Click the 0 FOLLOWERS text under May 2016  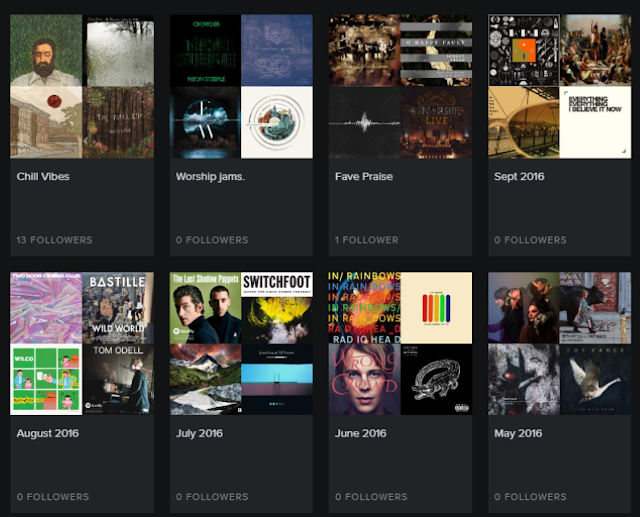click(530, 497)
